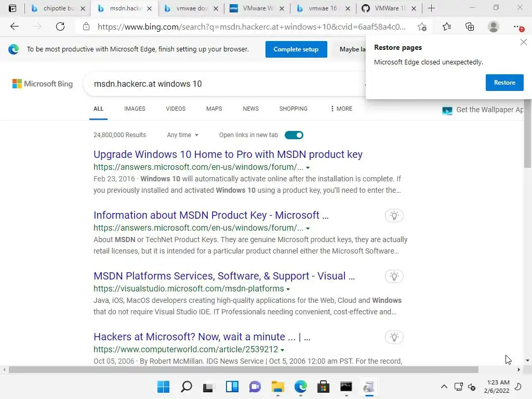Toggle Open links in new tab switch
Viewport: 532px width, 399px height.
pos(294,135)
